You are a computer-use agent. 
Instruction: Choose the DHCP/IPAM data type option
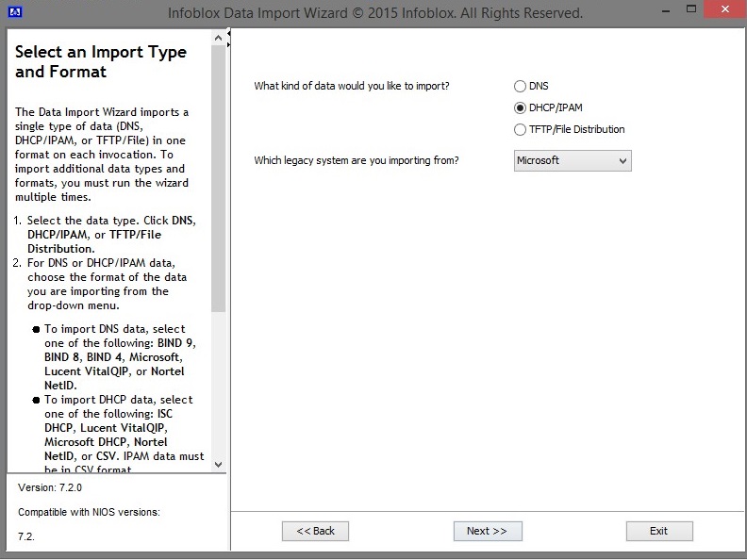click(x=520, y=108)
